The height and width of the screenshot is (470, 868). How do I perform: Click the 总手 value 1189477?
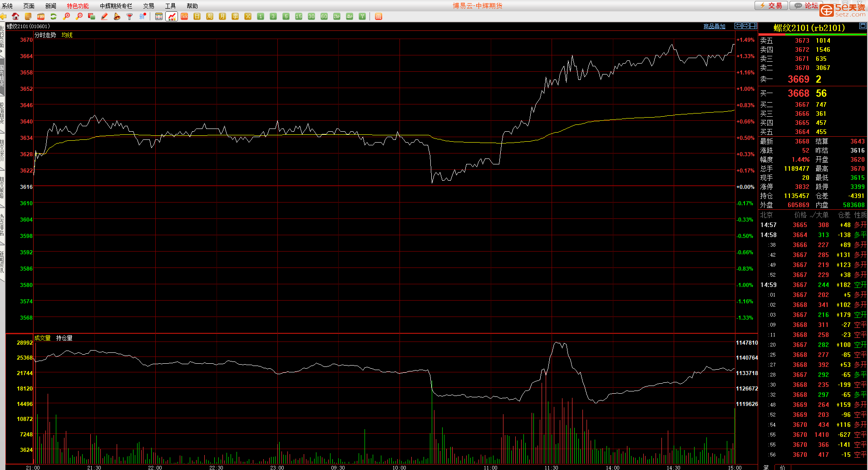tap(797, 168)
